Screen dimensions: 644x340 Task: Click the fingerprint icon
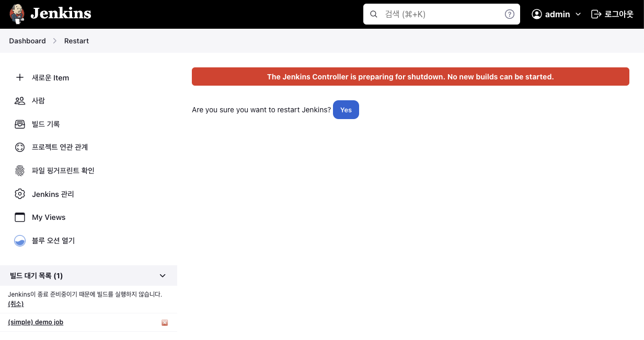pos(20,171)
